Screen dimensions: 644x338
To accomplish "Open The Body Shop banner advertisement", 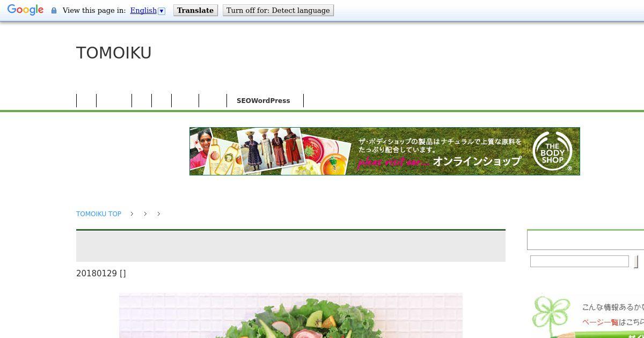I will click(x=384, y=151).
